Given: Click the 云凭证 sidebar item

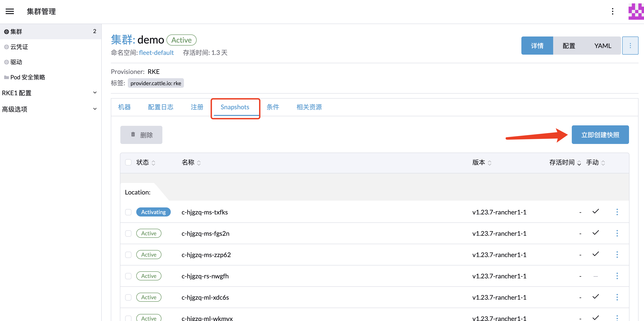Looking at the screenshot, I should point(19,47).
